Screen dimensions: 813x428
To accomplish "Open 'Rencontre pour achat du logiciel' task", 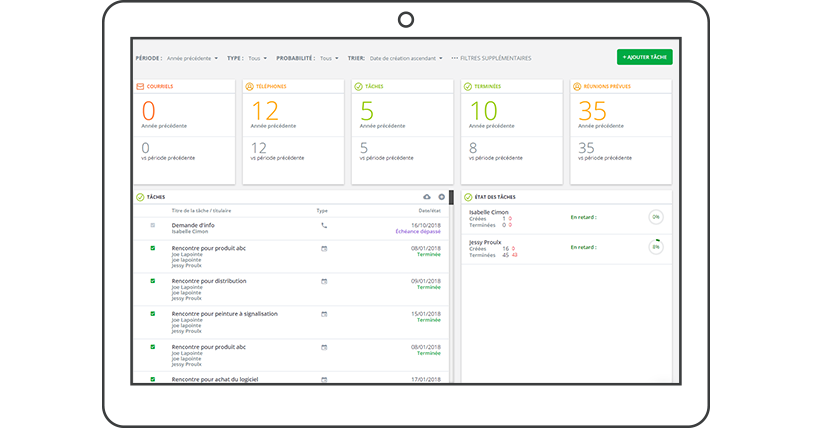I will [x=215, y=379].
